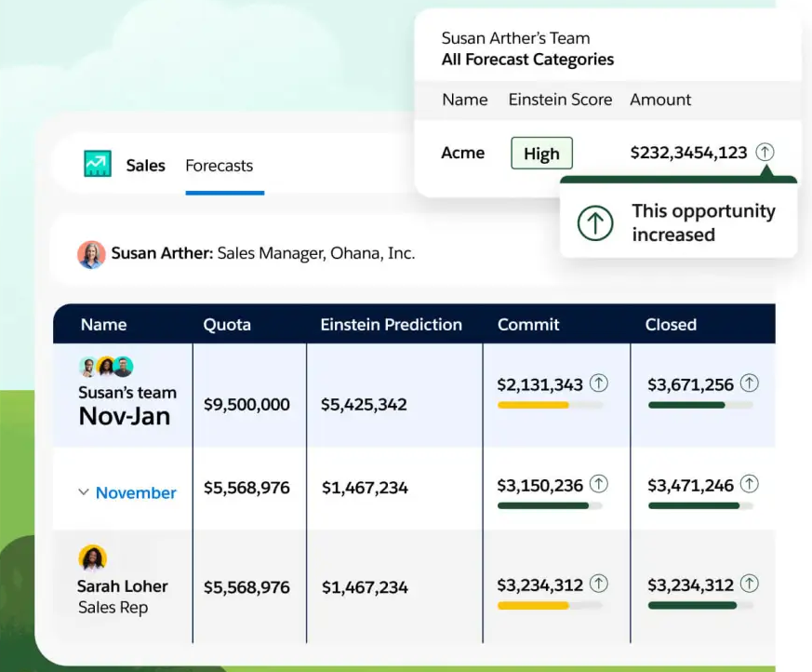Click the up-arrow icon beside Acme amount
The height and width of the screenshot is (672, 812).
pos(765,152)
